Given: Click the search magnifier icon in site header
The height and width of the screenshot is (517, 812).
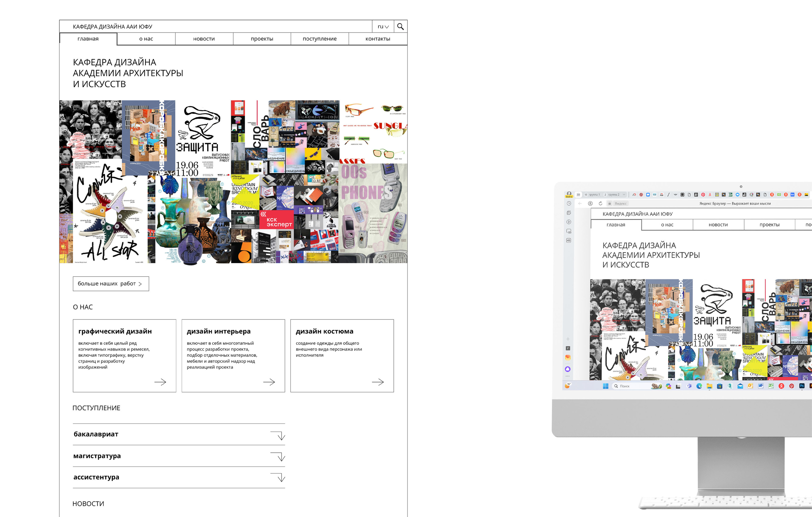Looking at the screenshot, I should 400,26.
